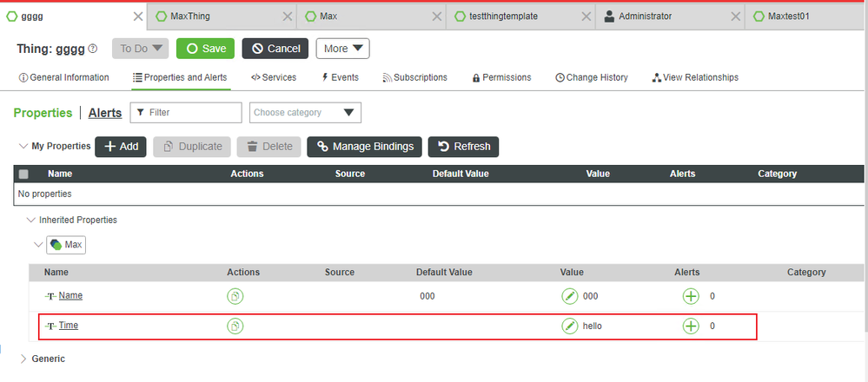The width and height of the screenshot is (868, 382).
Task: Add alert plus icon in Time row
Action: [690, 326]
